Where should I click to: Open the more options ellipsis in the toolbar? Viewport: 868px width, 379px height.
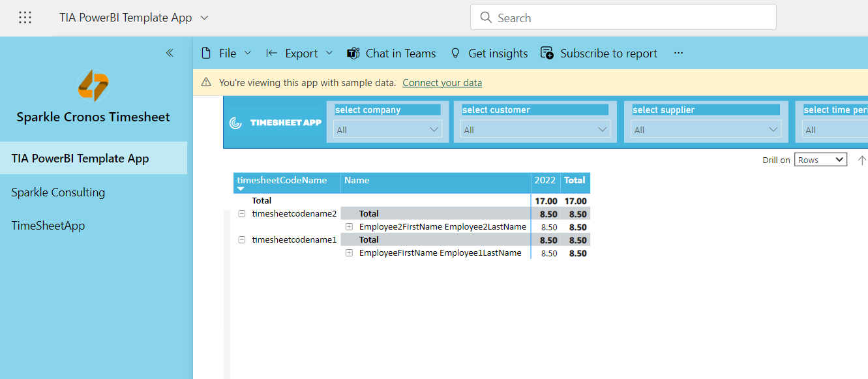[x=678, y=53]
